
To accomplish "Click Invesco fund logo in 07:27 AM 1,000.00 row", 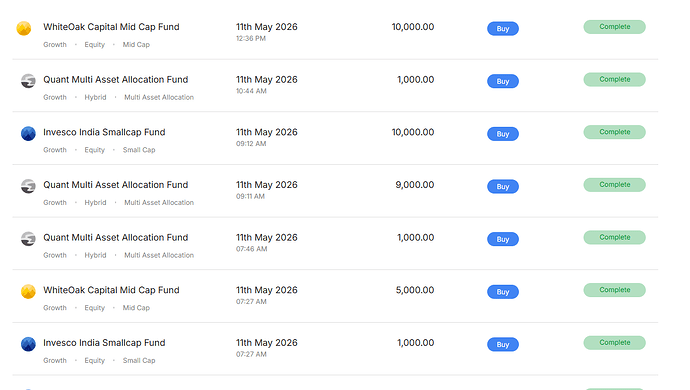I will (x=28, y=344).
